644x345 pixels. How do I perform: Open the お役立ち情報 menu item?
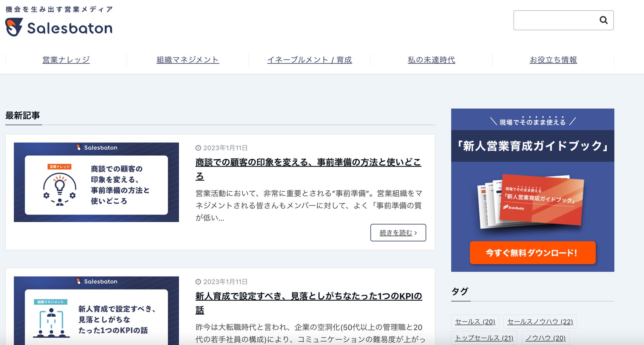(553, 60)
